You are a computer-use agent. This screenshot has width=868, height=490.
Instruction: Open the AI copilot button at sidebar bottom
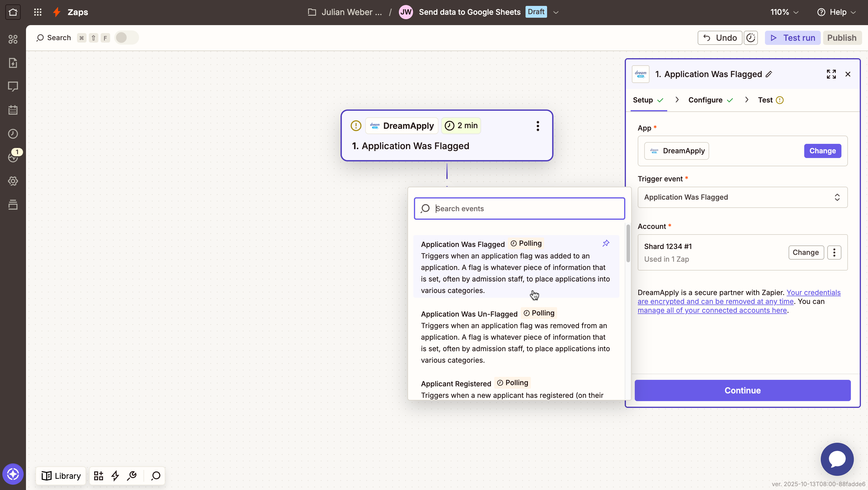[x=13, y=474]
